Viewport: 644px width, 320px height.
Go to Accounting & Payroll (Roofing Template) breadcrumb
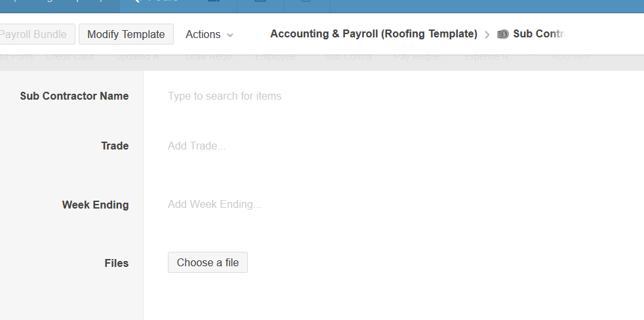(373, 34)
